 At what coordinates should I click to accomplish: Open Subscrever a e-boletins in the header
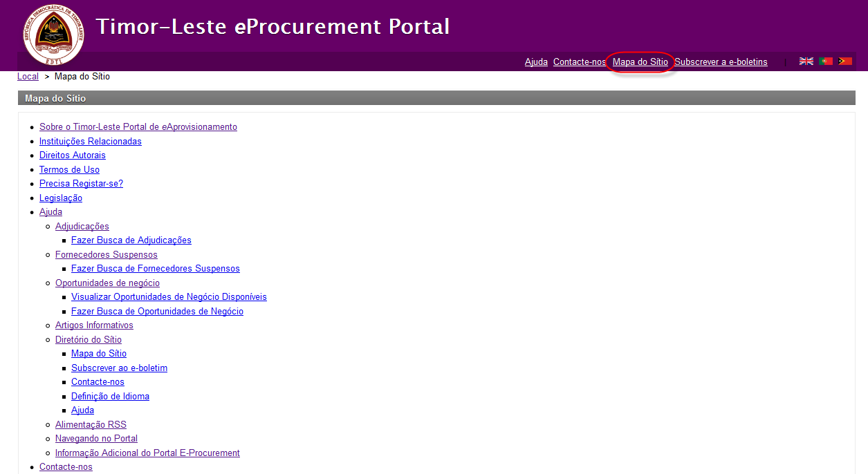coord(721,62)
